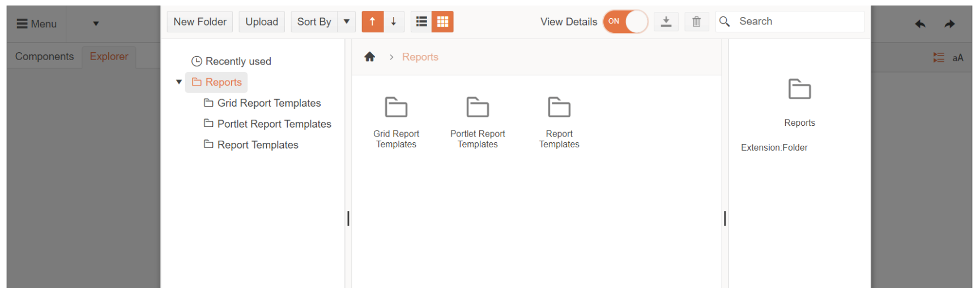Collapse the Reports tree node
This screenshot has width=980, height=288.
179,82
